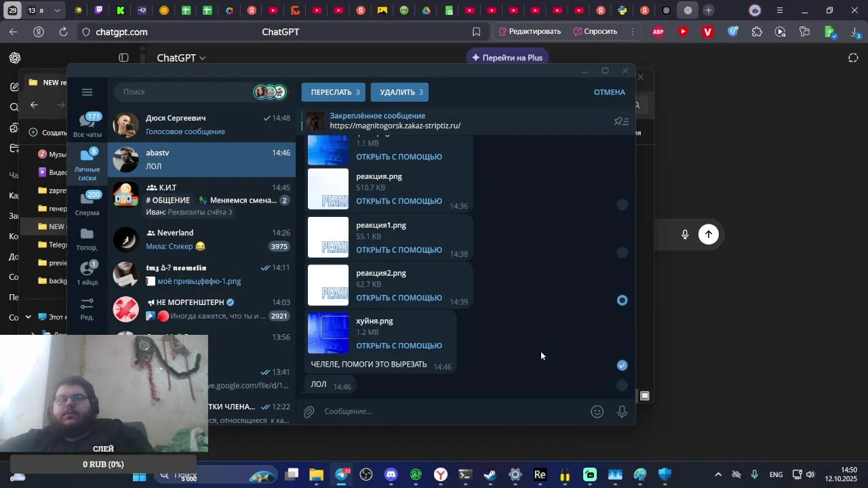Viewport: 868px width, 488px height.
Task: Open the '1 яйцо' chat folder
Action: click(87, 274)
